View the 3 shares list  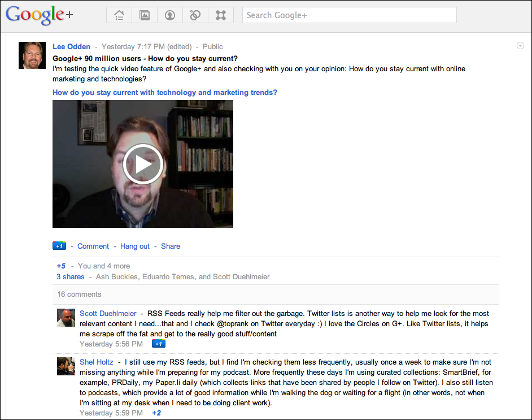coord(71,277)
